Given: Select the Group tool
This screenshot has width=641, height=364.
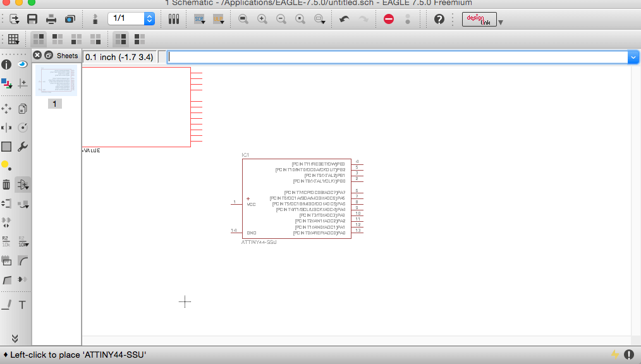Looking at the screenshot, I should click(x=6, y=146).
